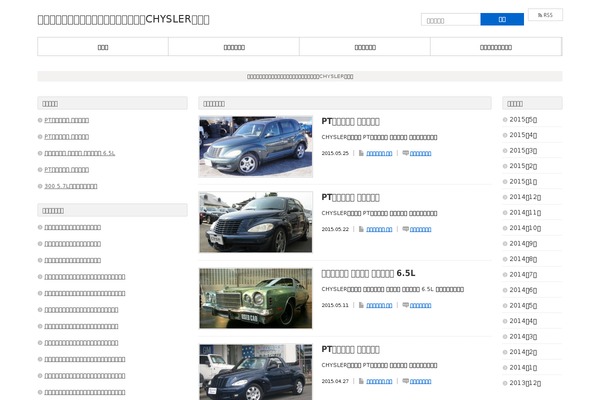Open the comments link of the 2015.05.25 post

click(x=421, y=153)
